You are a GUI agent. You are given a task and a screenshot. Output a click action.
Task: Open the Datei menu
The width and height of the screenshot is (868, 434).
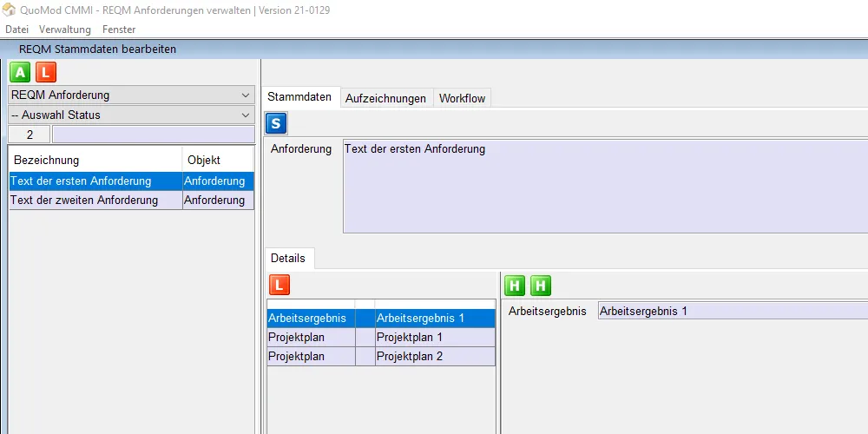point(16,30)
